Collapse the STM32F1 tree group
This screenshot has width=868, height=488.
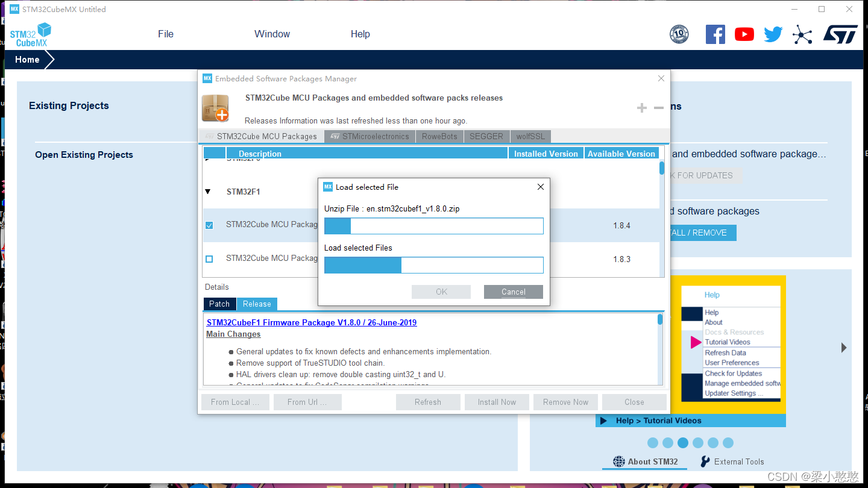click(208, 192)
